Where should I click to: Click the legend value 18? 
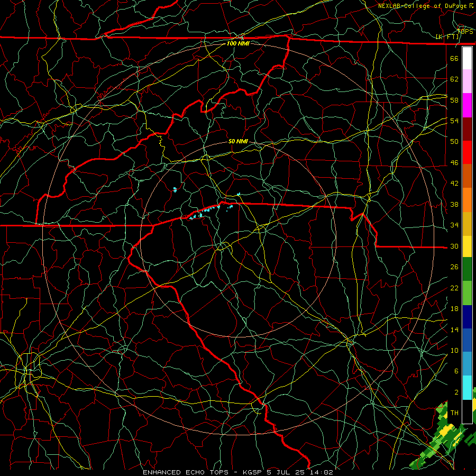click(454, 309)
